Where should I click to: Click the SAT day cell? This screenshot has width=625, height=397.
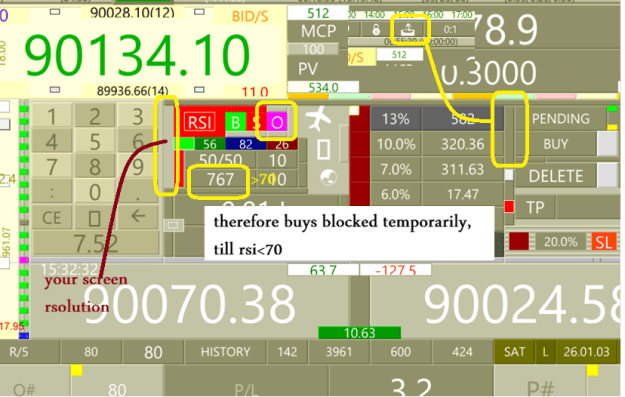pyautogui.click(x=514, y=352)
